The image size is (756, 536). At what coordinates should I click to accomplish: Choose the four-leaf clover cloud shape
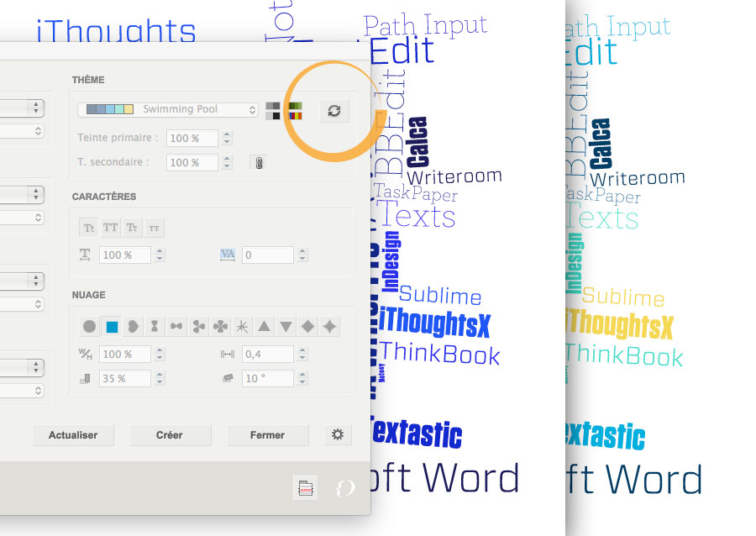pos(220,327)
